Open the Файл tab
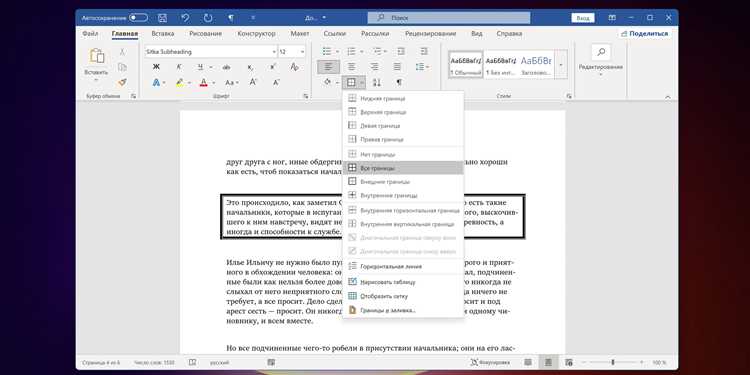Viewport: 750px width, 375px height. (x=90, y=34)
